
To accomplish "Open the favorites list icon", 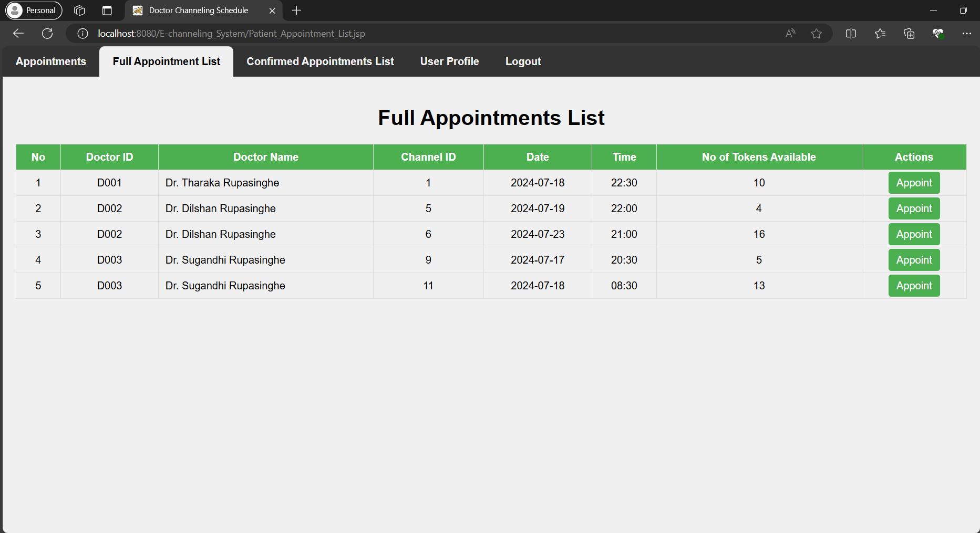I will tap(880, 34).
